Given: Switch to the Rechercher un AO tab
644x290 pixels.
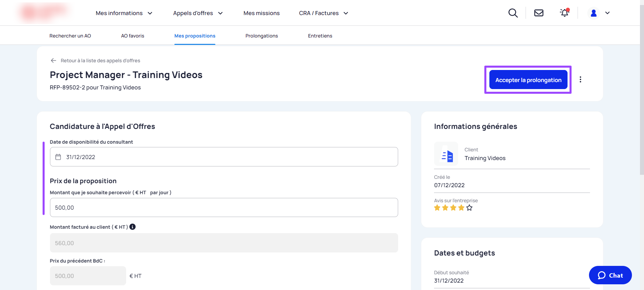Looking at the screenshot, I should [x=70, y=36].
